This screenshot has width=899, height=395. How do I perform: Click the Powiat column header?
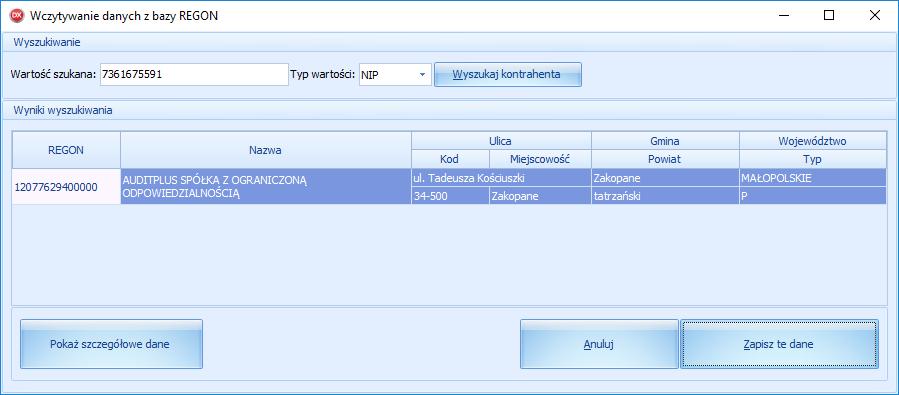click(665, 159)
